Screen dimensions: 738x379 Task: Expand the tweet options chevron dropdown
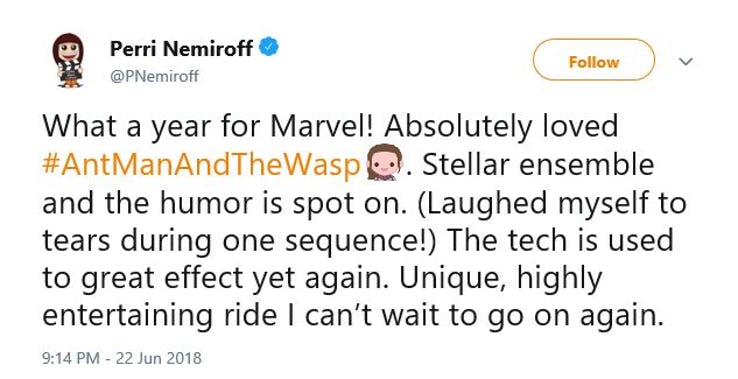686,62
